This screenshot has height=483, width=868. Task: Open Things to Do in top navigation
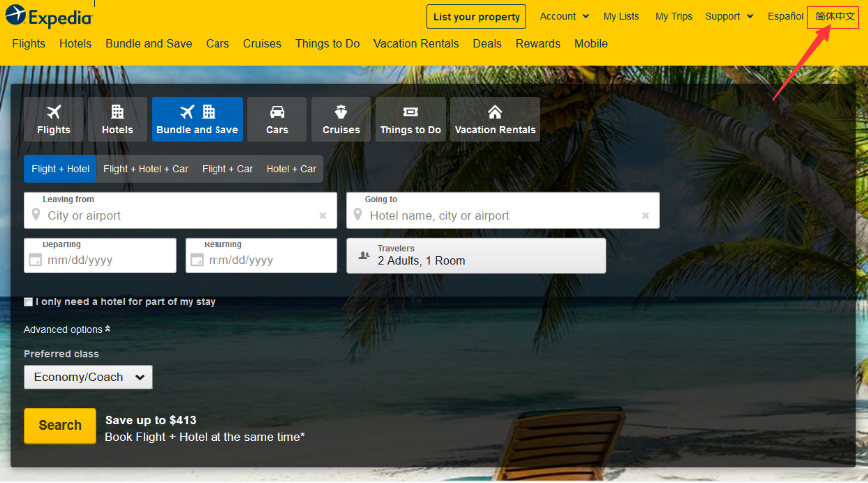[x=327, y=44]
